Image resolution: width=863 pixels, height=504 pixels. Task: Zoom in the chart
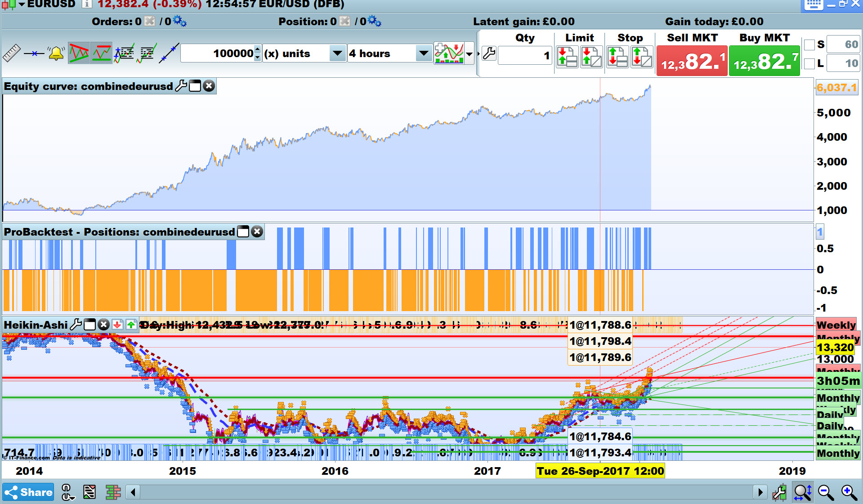(x=849, y=492)
